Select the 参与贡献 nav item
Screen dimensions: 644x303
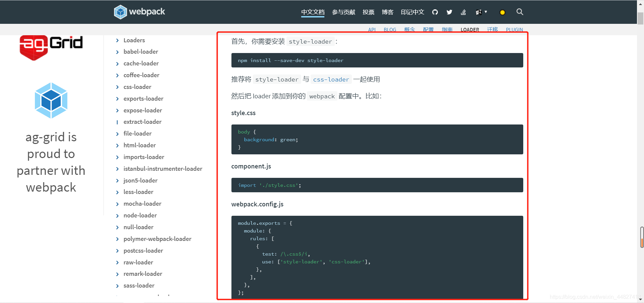343,12
